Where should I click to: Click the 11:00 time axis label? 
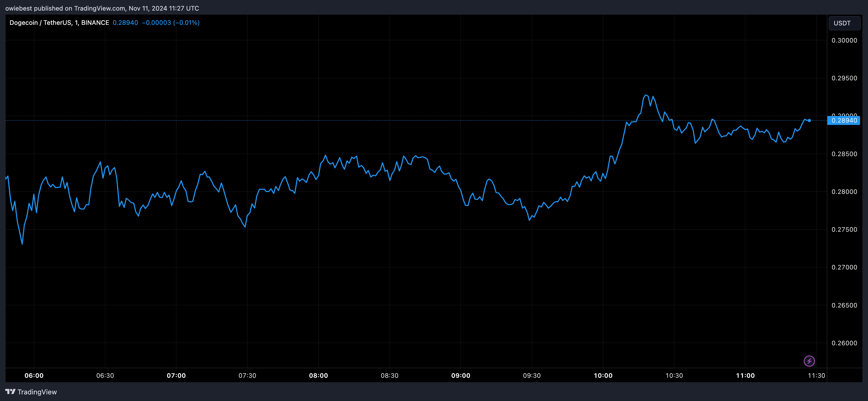coord(745,375)
